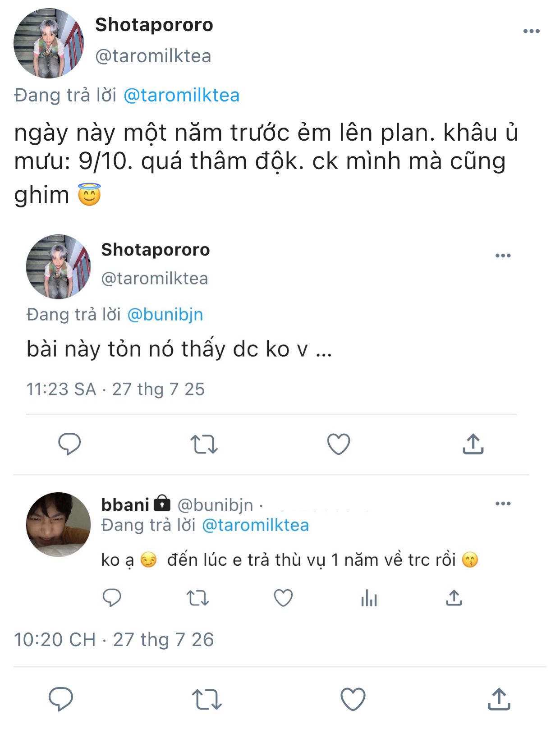Toggle the bottom like heart
The width and height of the screenshot is (560, 729).
[353, 699]
